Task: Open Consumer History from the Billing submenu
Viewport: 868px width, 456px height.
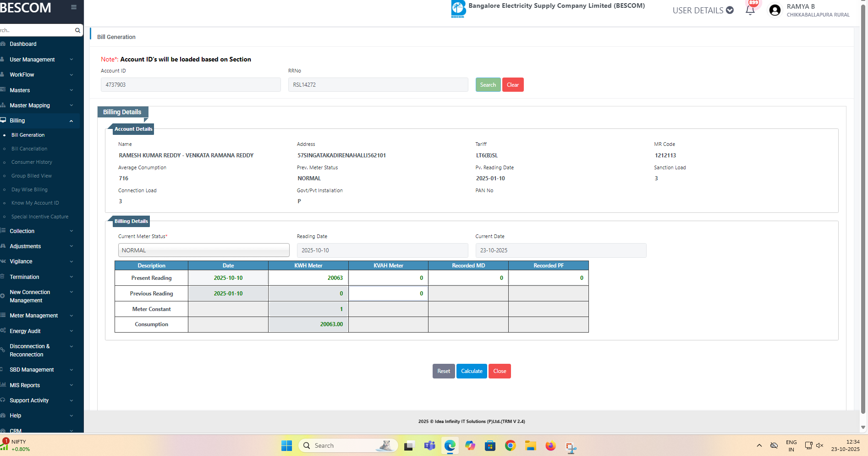Action: point(32,162)
